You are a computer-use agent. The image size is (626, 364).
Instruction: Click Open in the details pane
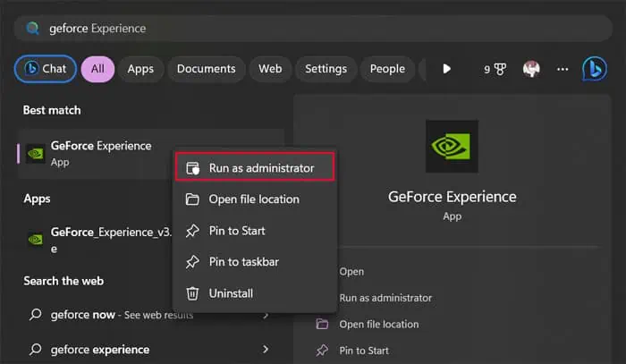(351, 271)
